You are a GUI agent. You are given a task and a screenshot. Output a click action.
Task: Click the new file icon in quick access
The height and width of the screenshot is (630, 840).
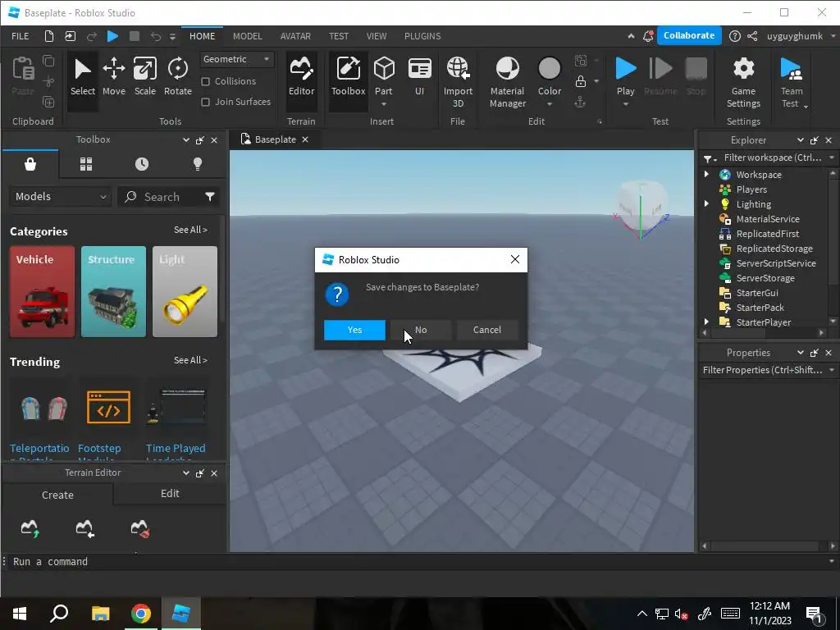click(48, 36)
